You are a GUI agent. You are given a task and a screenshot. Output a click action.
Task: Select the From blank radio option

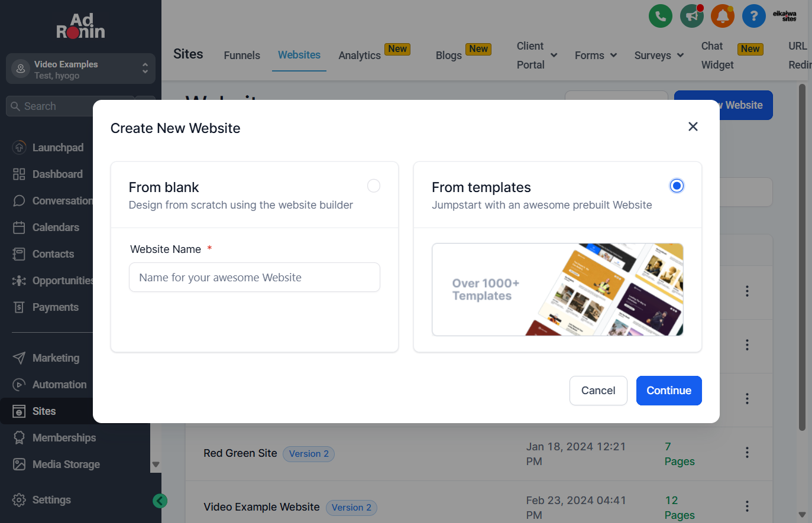tap(374, 186)
